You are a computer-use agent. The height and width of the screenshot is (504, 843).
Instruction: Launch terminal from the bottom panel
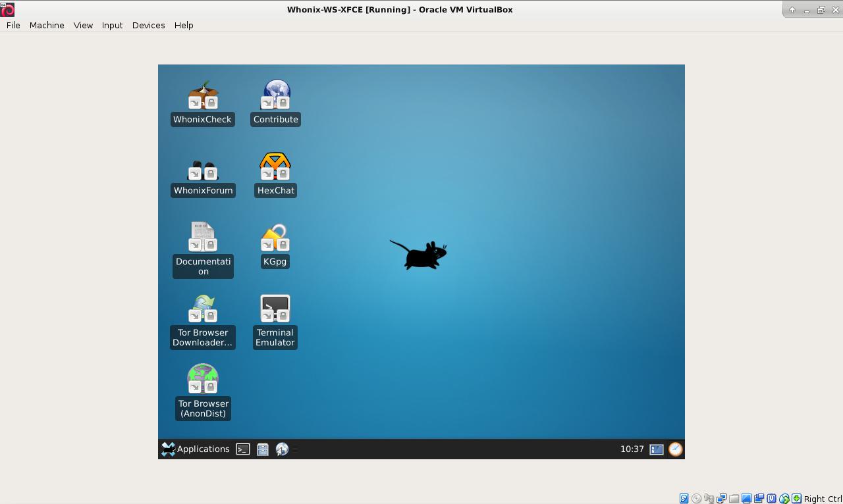point(243,449)
